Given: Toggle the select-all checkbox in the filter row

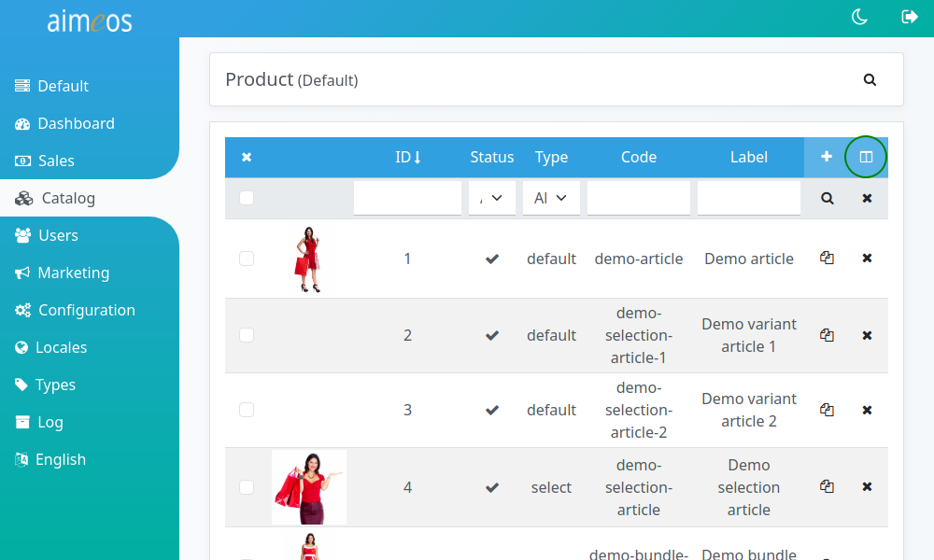Looking at the screenshot, I should point(247,198).
